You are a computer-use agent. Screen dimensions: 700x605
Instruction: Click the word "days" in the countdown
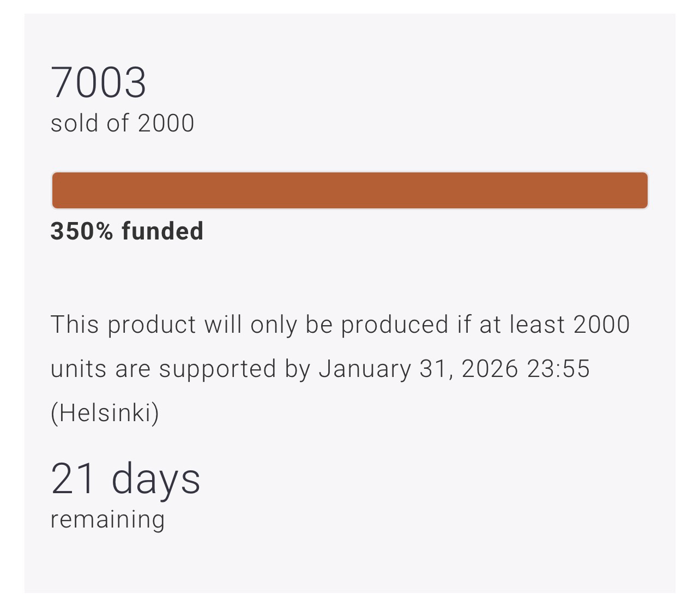[x=156, y=478]
